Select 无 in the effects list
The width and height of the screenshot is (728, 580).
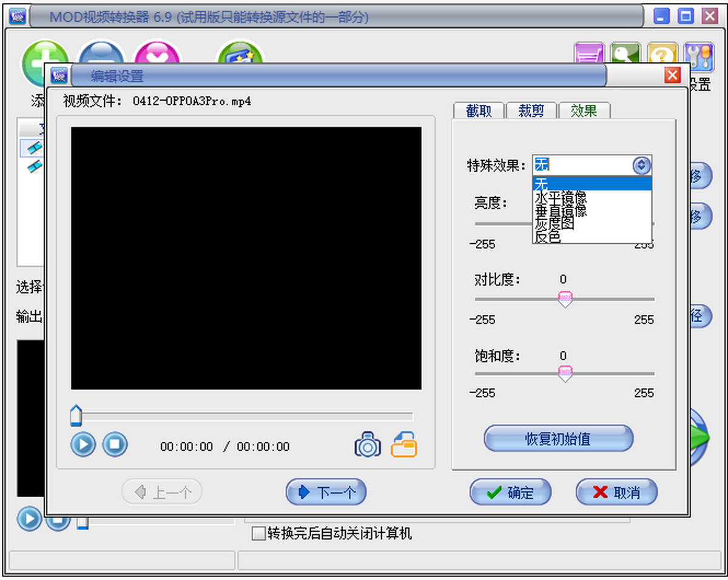[592, 184]
